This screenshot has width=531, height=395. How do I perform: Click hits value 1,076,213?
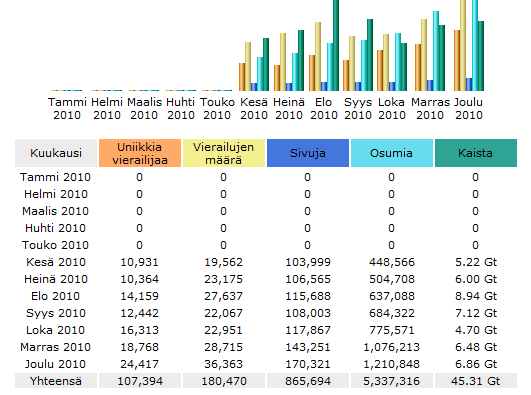[391, 347]
